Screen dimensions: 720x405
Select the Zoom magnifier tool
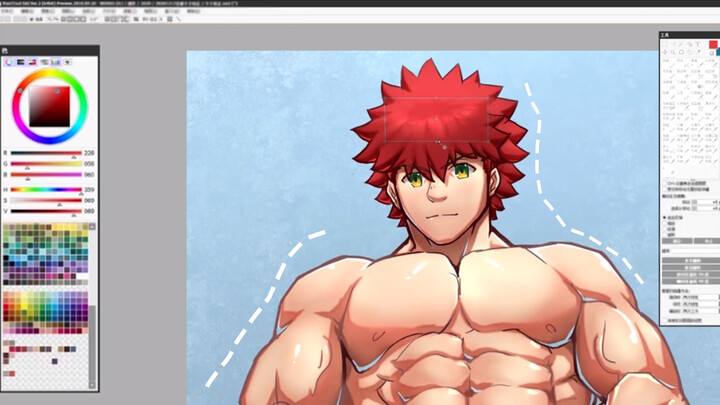[673, 52]
